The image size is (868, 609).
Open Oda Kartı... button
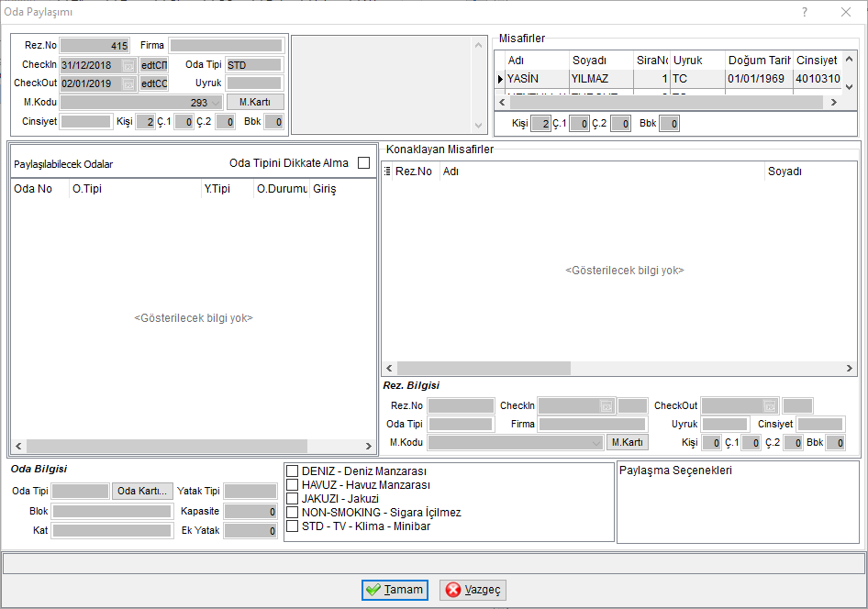pos(142,492)
